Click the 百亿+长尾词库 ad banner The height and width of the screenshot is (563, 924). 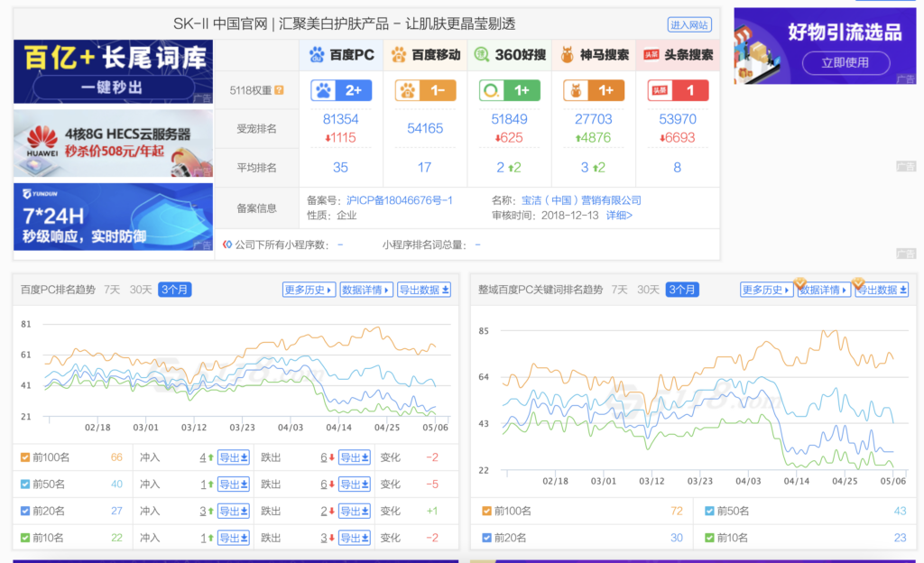pos(113,72)
